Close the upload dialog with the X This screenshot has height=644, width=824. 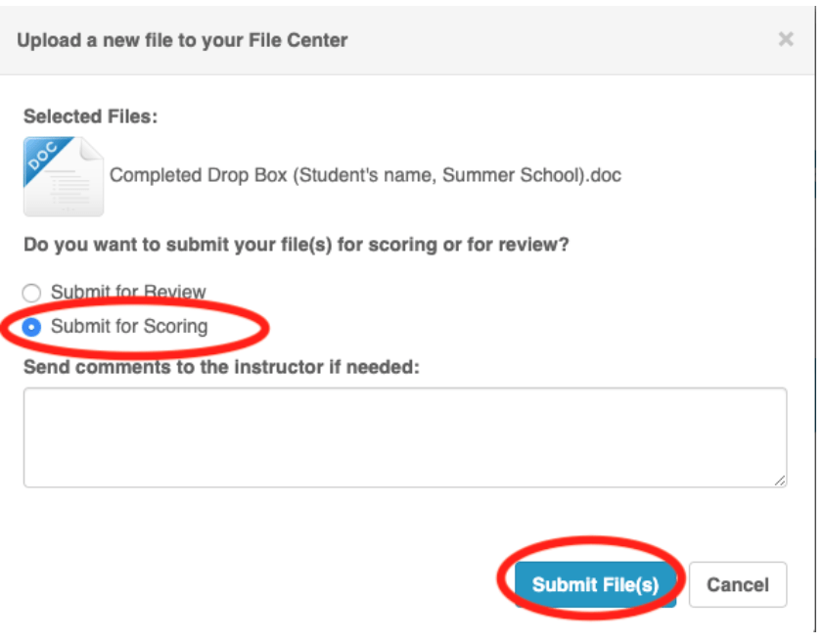tap(785, 39)
